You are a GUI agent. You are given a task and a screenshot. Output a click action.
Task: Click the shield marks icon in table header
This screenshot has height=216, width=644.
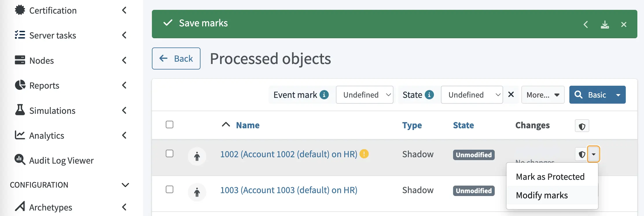click(582, 126)
